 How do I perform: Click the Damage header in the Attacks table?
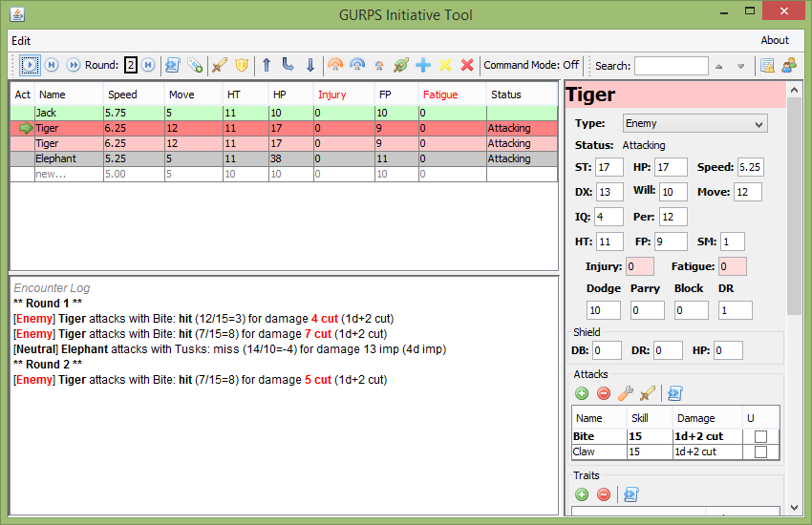point(707,418)
